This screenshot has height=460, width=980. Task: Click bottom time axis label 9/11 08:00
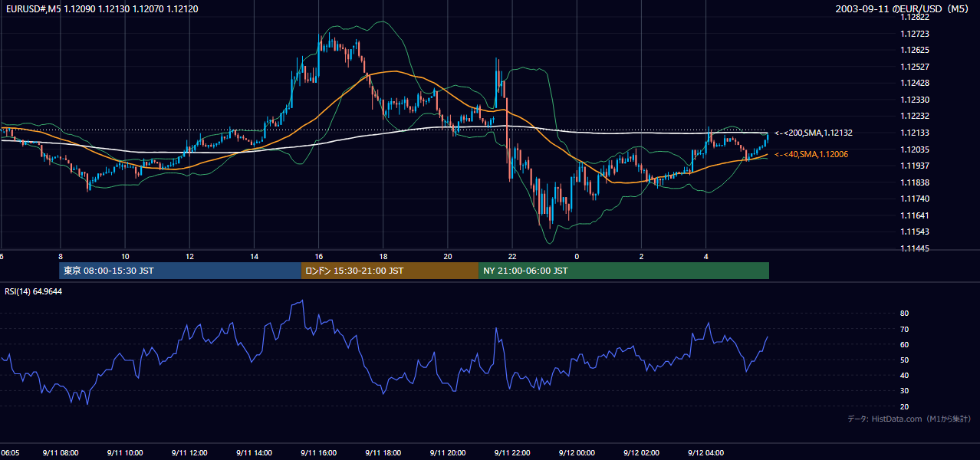coord(61,453)
